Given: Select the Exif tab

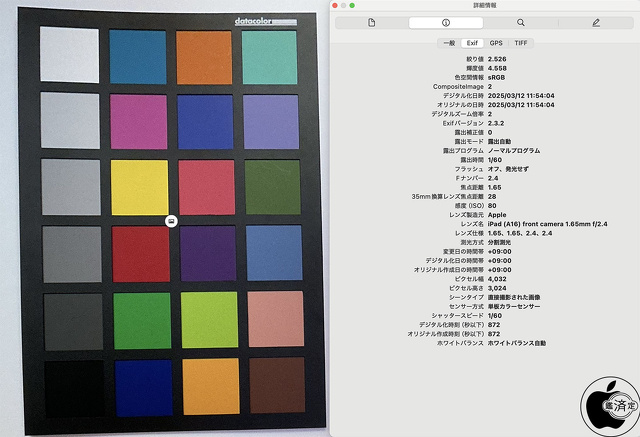Looking at the screenshot, I should point(472,43).
